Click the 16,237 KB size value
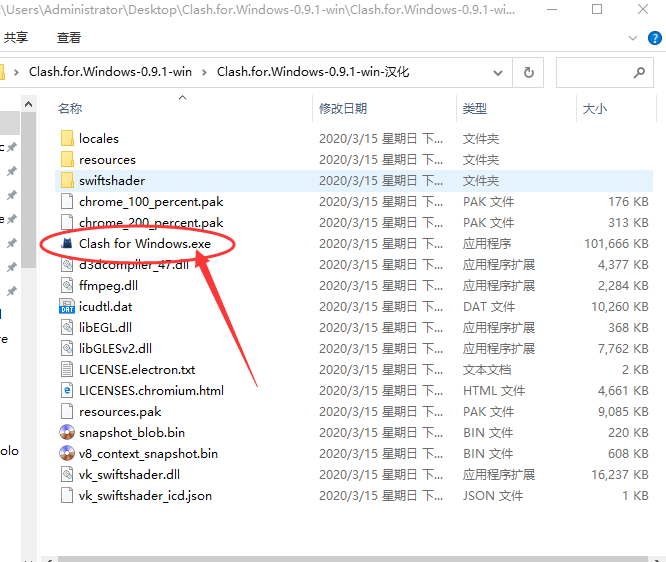Image resolution: width=666 pixels, height=562 pixels. click(620, 474)
